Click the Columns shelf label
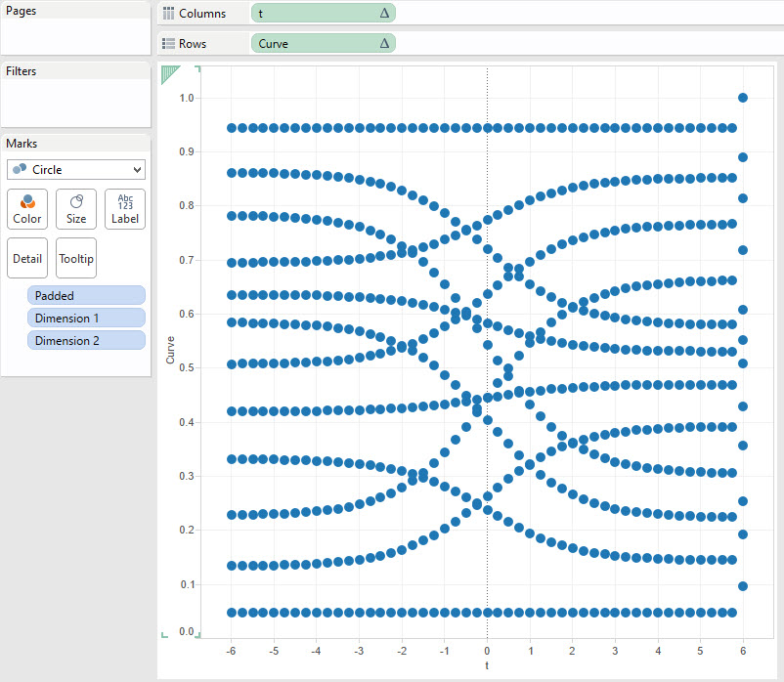This screenshot has height=682, width=784. pos(202,14)
